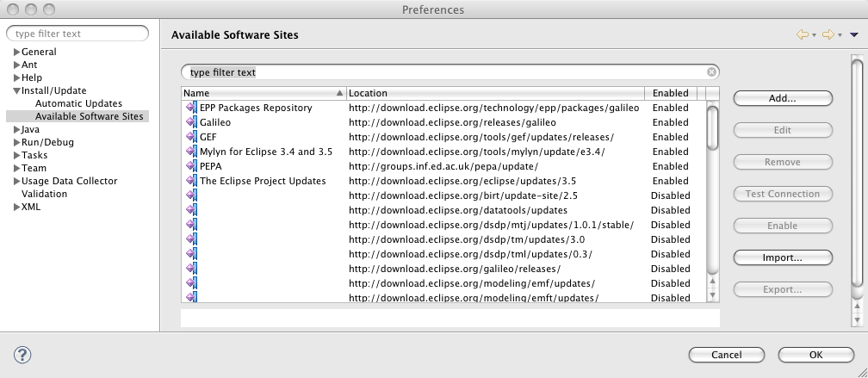868x378 pixels.
Task: Click the site icon for dsdp/tm/updates/3.0
Action: point(191,239)
